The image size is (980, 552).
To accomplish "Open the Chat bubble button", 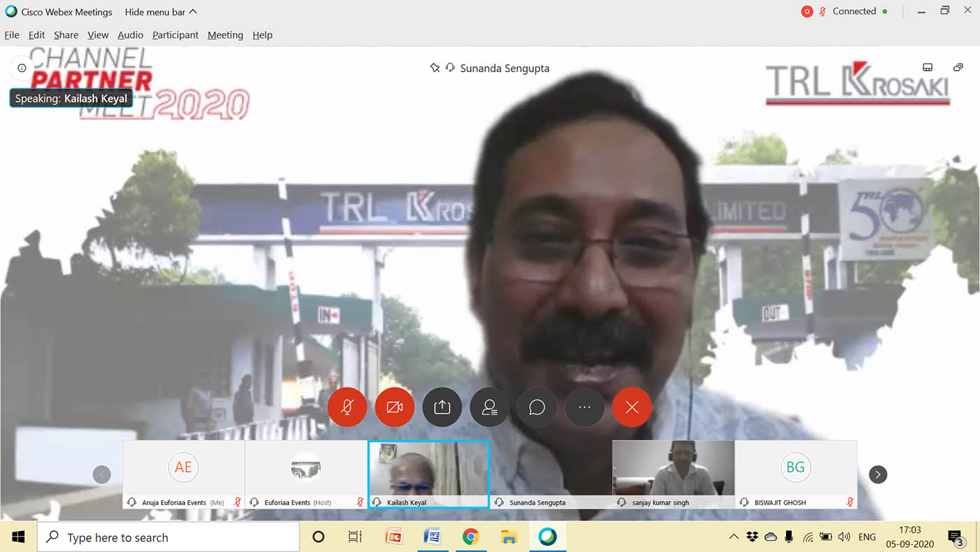I will (x=537, y=407).
